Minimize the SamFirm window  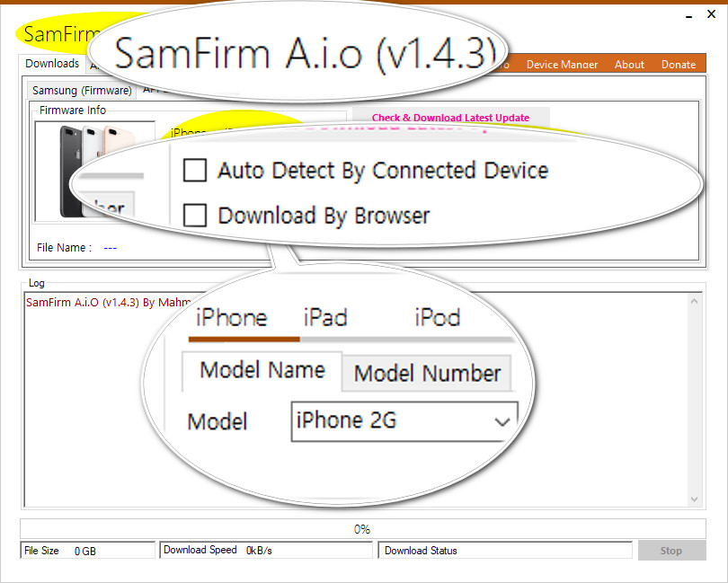(x=689, y=15)
